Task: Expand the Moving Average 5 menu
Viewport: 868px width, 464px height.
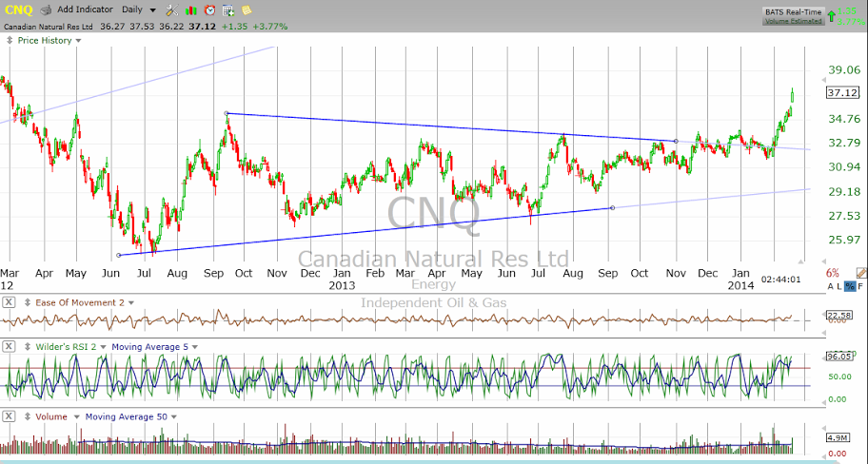Action: click(x=194, y=347)
